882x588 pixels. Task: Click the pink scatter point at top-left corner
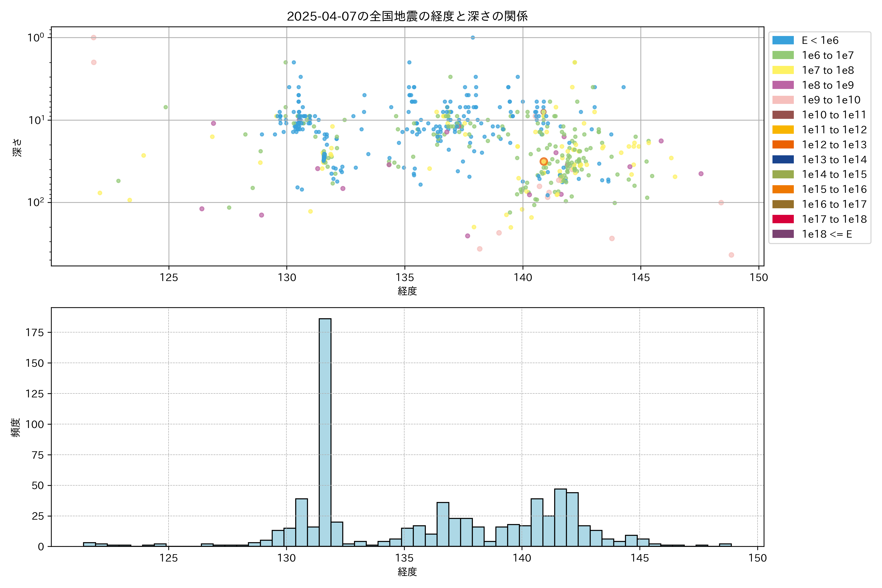(94, 37)
